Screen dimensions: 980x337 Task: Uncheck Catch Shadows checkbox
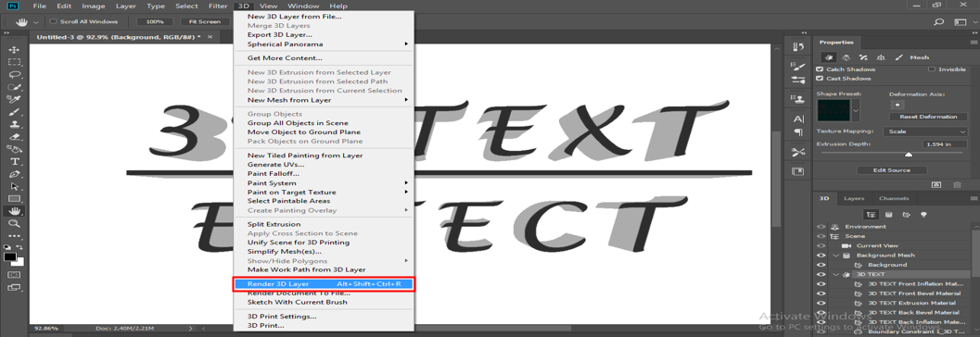pyautogui.click(x=820, y=69)
